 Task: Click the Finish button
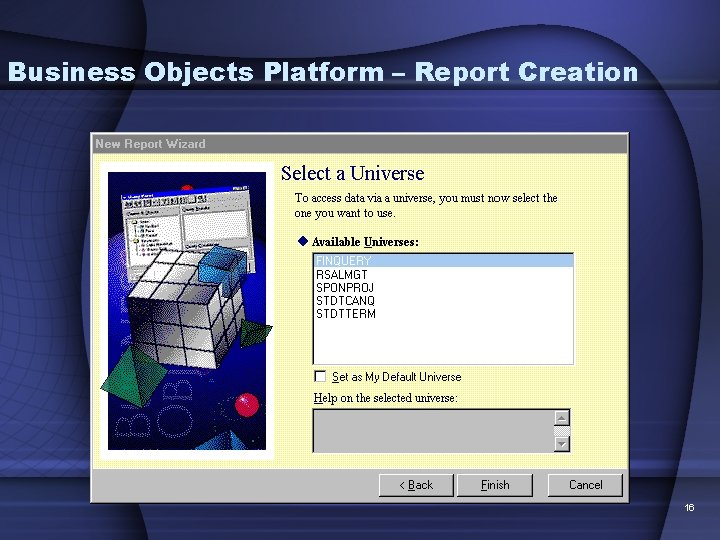pyautogui.click(x=495, y=485)
